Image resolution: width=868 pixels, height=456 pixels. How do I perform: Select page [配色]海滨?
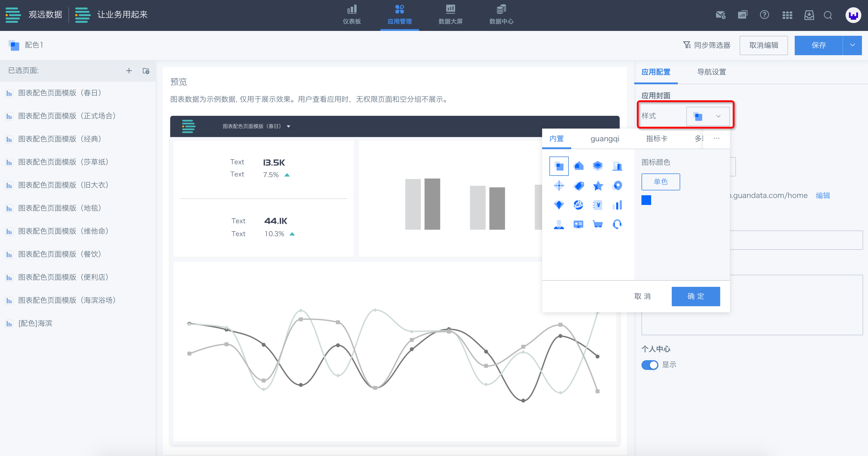(78, 323)
